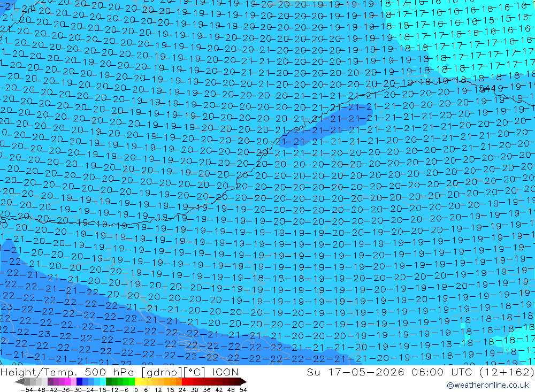Click the 'Su 17-05-2026 06:00 UTC' date text
The width and height of the screenshot is (535, 392).
pyautogui.click(x=391, y=372)
